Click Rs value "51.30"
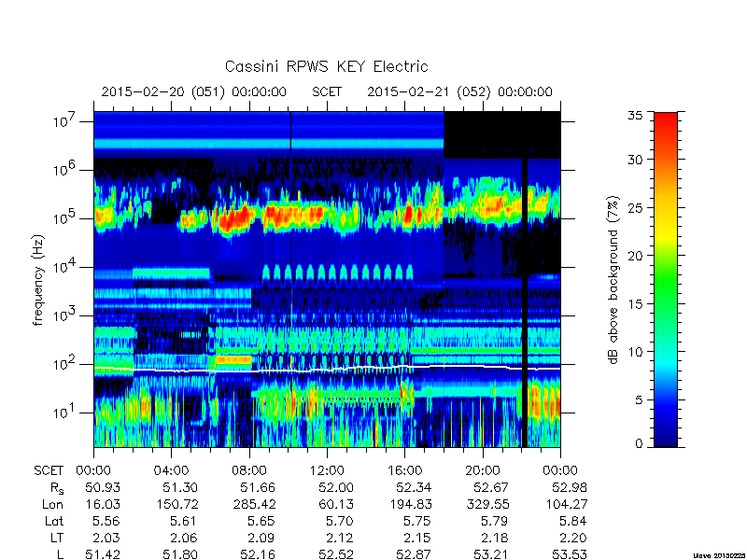Image resolution: width=747 pixels, height=560 pixels. point(180,487)
